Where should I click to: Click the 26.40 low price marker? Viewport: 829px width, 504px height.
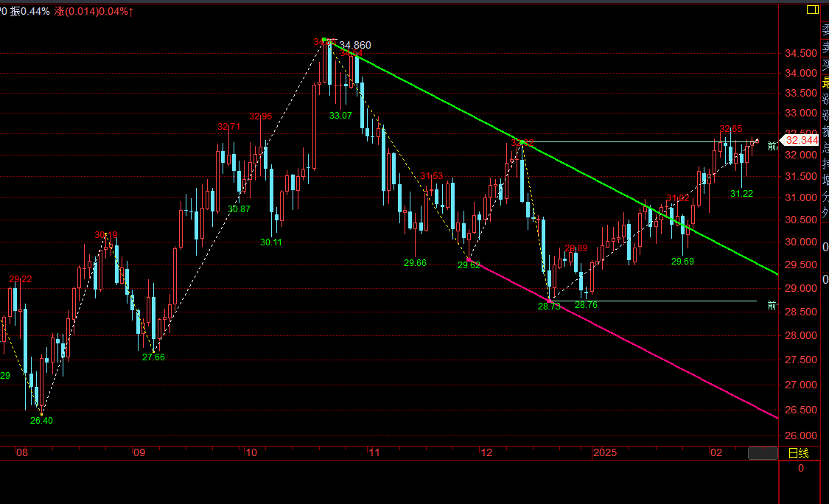pyautogui.click(x=41, y=421)
